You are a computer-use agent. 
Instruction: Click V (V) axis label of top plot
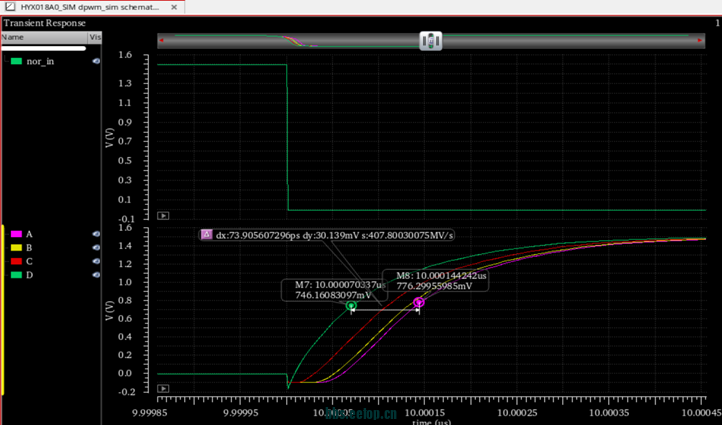109,138
